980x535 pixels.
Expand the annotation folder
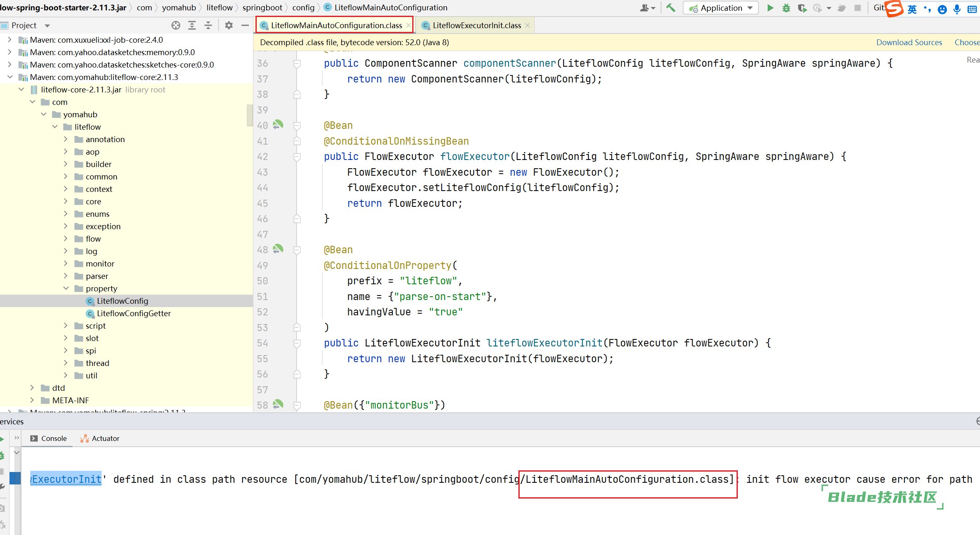66,139
